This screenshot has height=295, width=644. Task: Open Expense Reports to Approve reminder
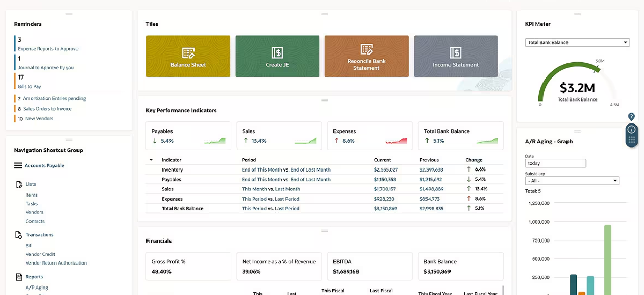click(48, 49)
